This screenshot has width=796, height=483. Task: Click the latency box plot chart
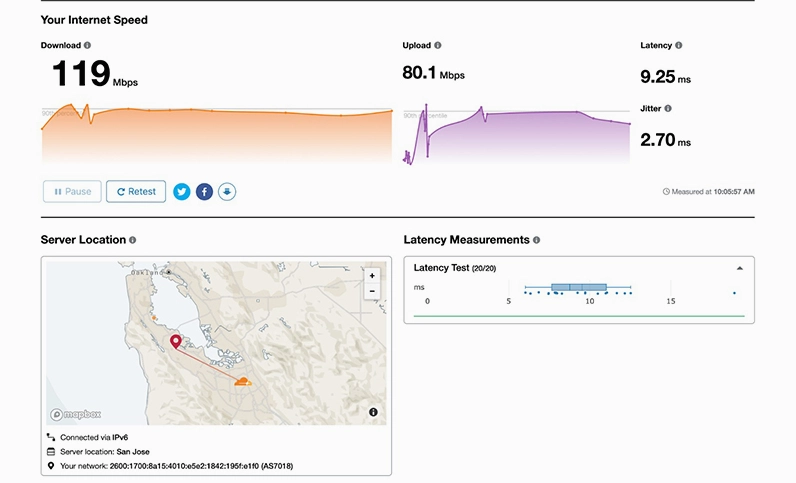pyautogui.click(x=579, y=288)
